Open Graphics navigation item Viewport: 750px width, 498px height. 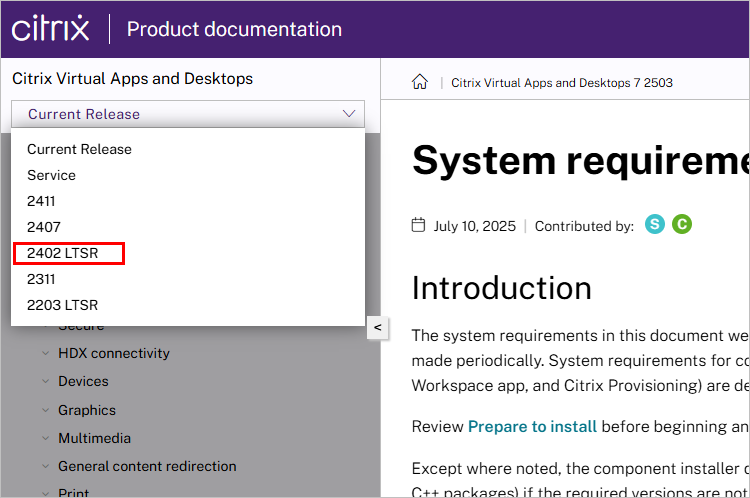(87, 410)
